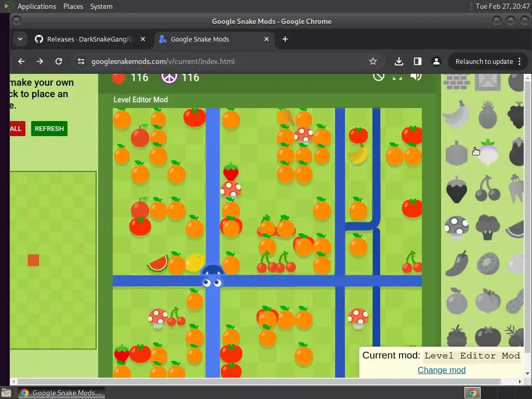The height and width of the screenshot is (399, 532).
Task: Pick the peach from the palette
Action: point(488,301)
